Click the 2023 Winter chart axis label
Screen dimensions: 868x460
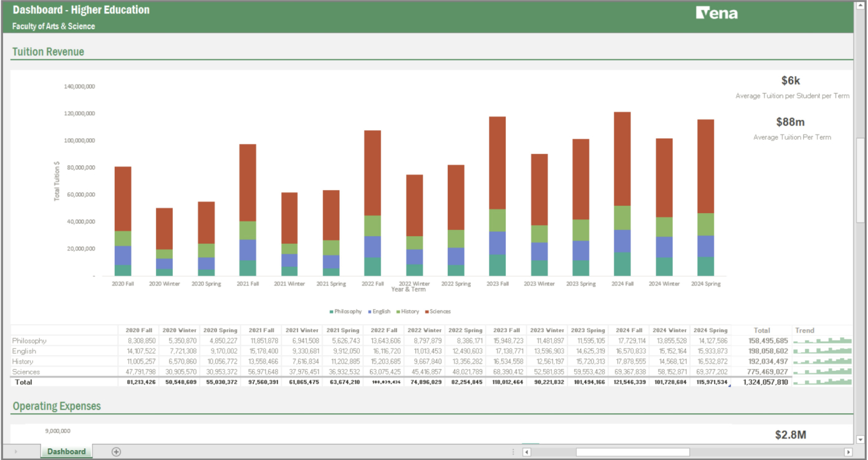click(539, 284)
